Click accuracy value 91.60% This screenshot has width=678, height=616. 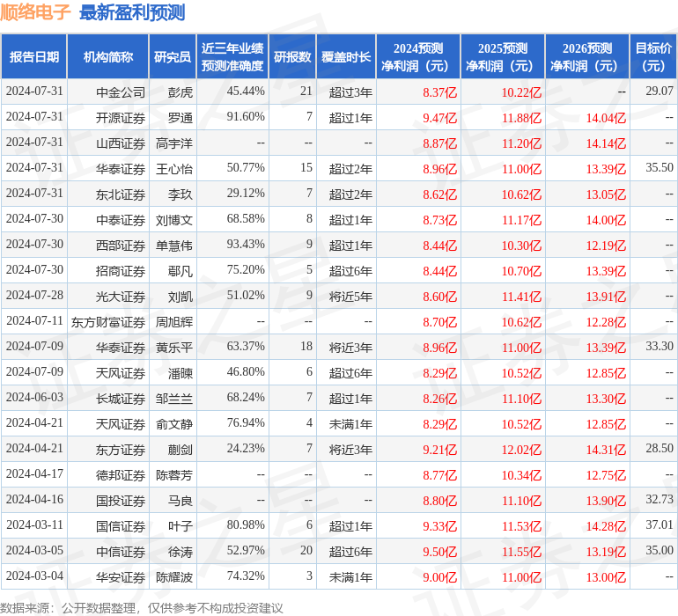click(x=246, y=117)
